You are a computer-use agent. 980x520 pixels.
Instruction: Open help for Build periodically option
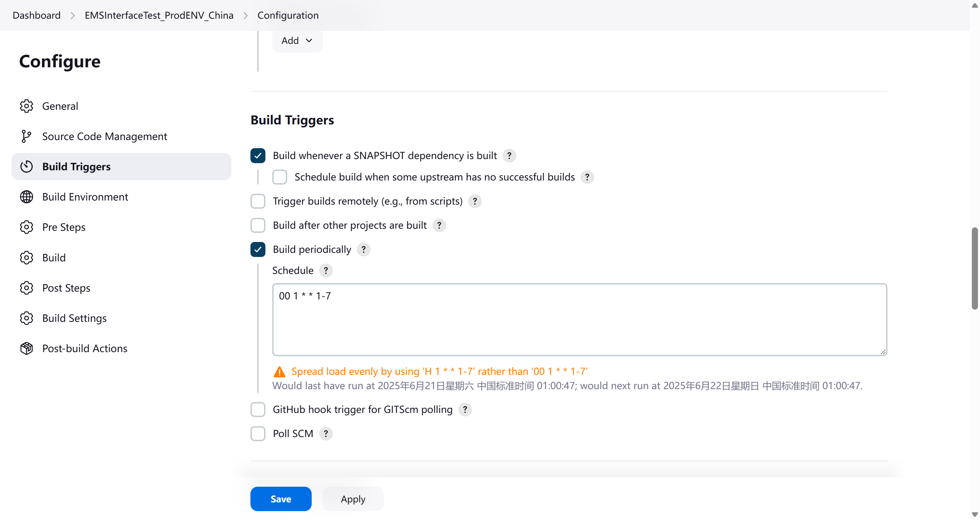pos(363,249)
